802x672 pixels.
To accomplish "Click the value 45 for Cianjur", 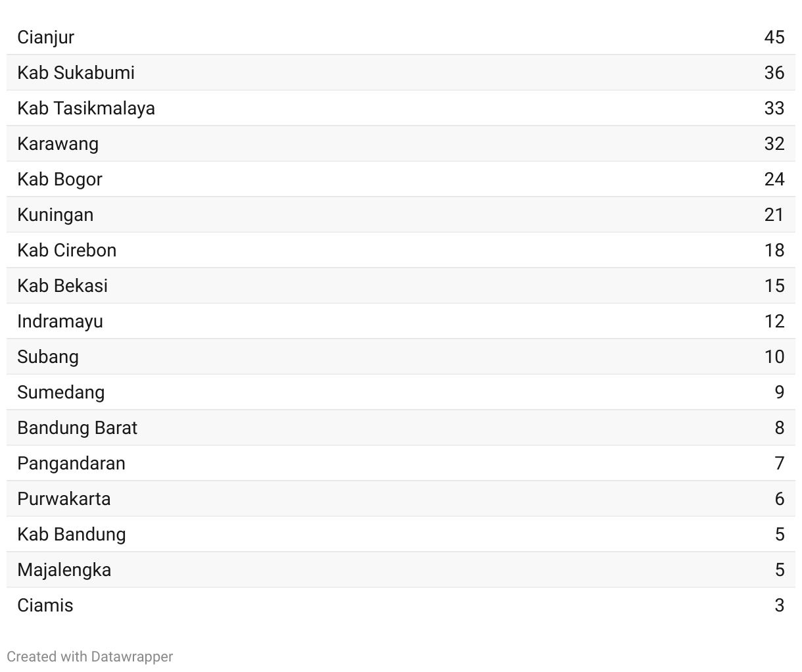I will (774, 37).
